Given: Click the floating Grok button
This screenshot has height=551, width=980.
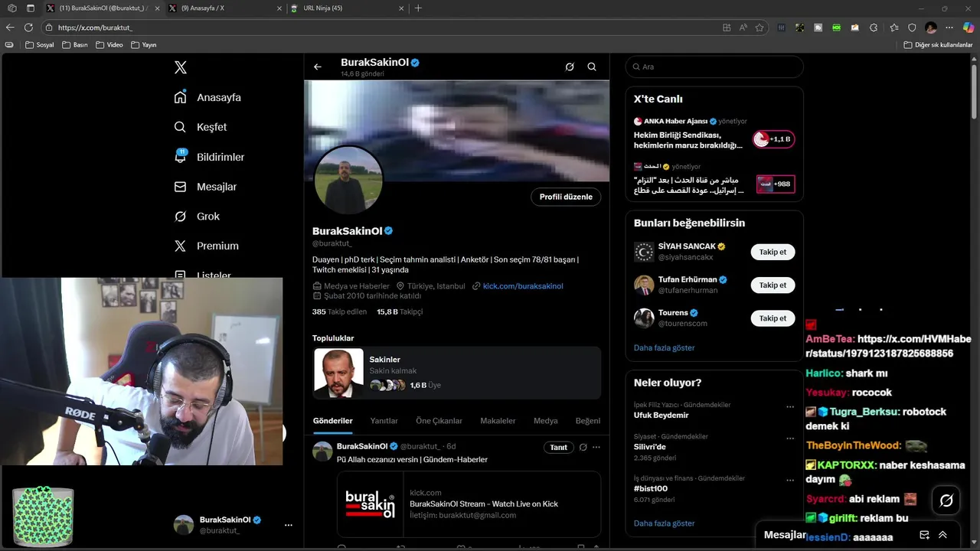Looking at the screenshot, I should coord(946,500).
